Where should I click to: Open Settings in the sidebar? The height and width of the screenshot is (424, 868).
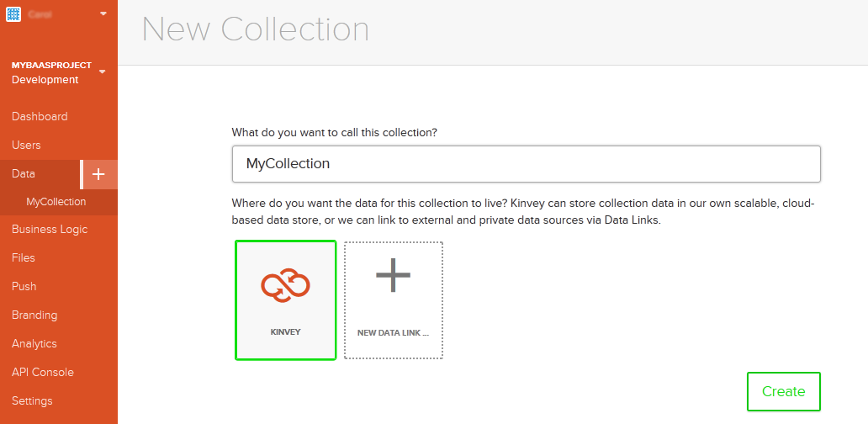pyautogui.click(x=32, y=400)
